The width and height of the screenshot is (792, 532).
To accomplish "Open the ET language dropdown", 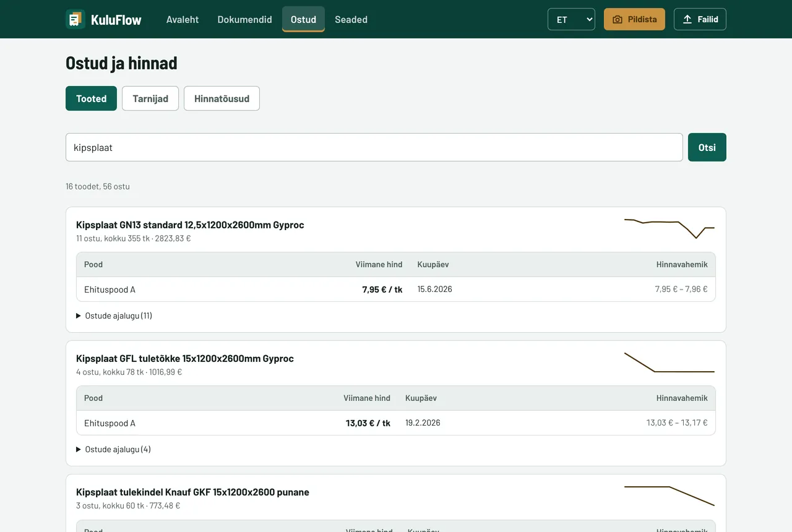I will click(x=571, y=19).
